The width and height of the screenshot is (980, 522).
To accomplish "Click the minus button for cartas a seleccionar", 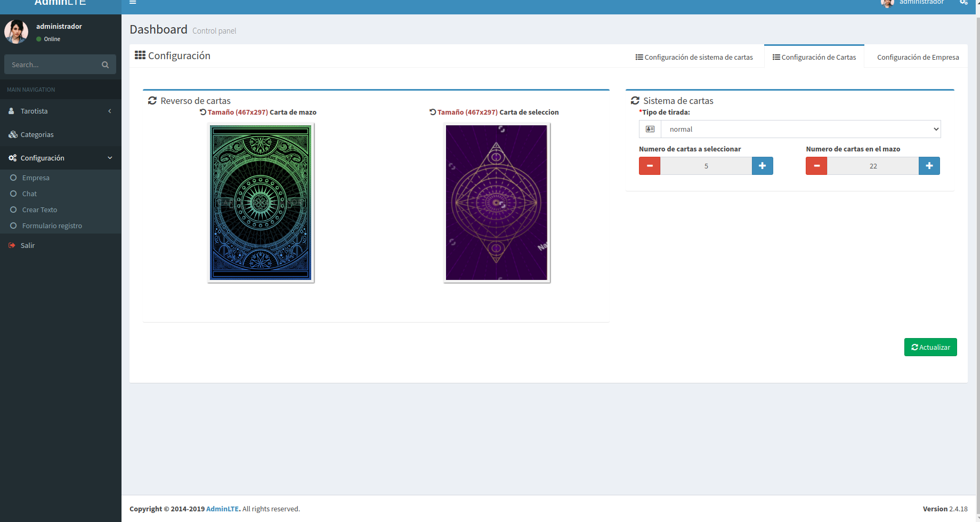I will [650, 166].
